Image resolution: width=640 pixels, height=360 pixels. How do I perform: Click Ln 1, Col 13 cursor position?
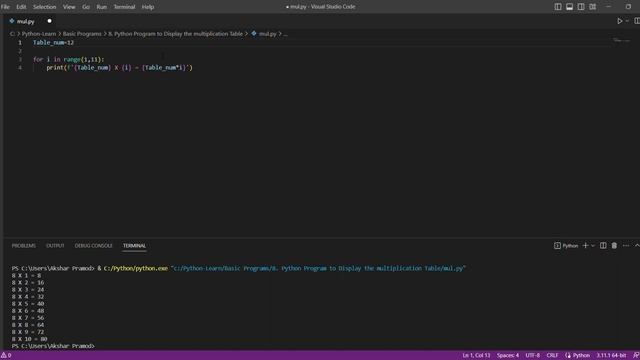(x=476, y=356)
